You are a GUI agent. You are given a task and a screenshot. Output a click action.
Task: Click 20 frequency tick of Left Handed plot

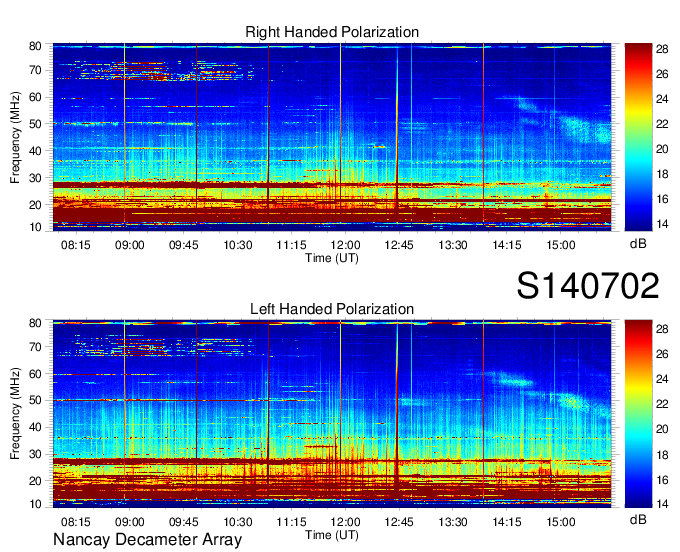pos(35,481)
